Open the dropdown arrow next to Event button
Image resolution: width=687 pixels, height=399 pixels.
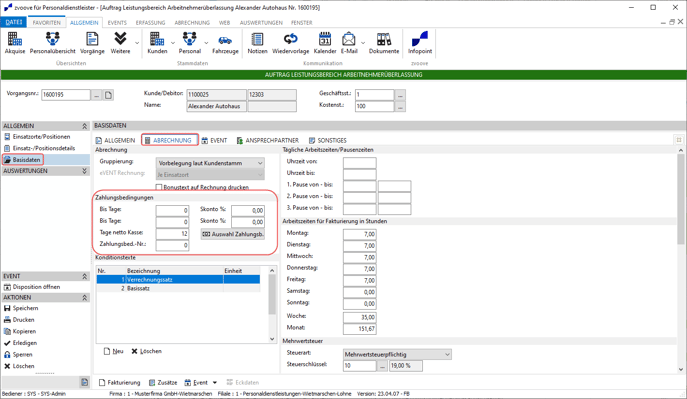coord(215,383)
